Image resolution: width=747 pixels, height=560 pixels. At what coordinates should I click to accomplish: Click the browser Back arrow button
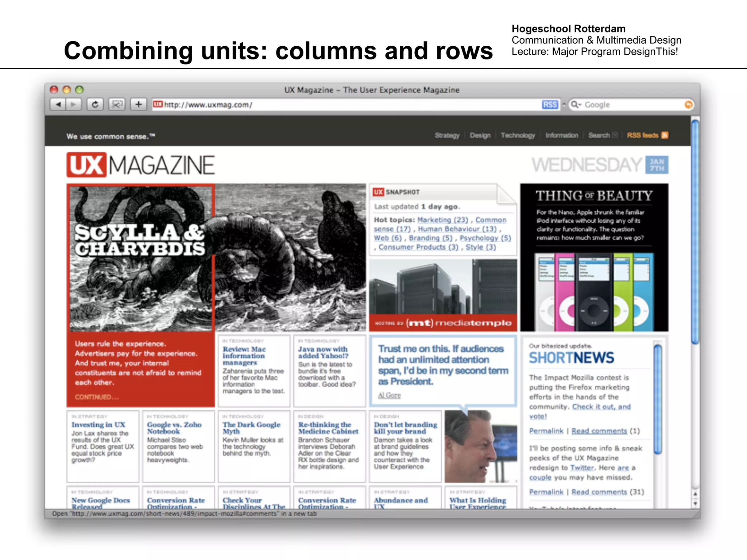tap(58, 105)
